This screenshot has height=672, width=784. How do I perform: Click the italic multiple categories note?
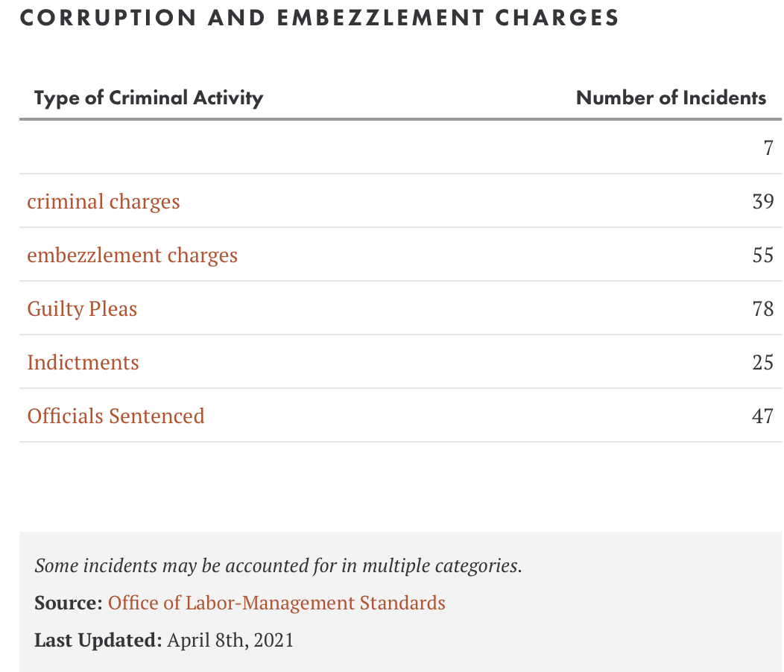(x=279, y=566)
